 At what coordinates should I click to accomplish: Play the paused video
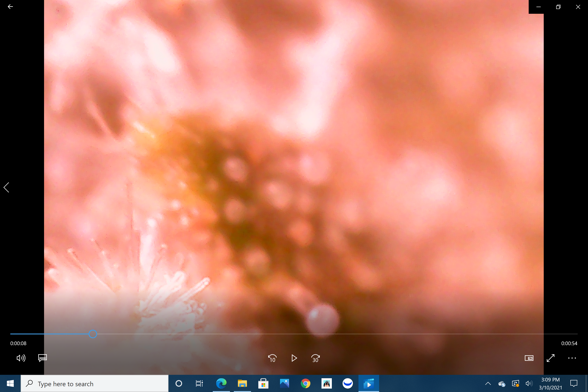(294, 358)
